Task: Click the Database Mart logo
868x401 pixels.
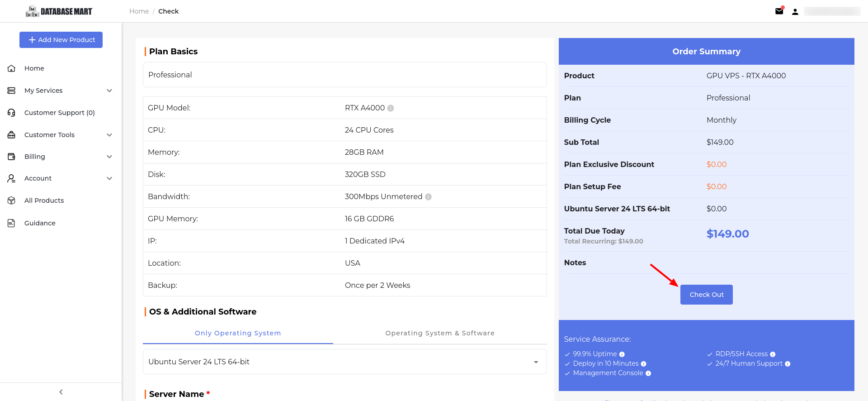Action: point(59,11)
